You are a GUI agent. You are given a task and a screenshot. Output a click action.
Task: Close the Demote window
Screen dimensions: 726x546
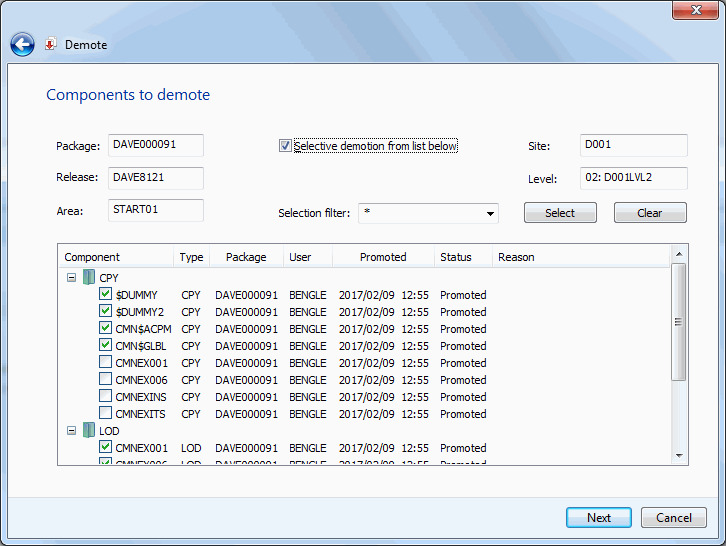(x=695, y=10)
